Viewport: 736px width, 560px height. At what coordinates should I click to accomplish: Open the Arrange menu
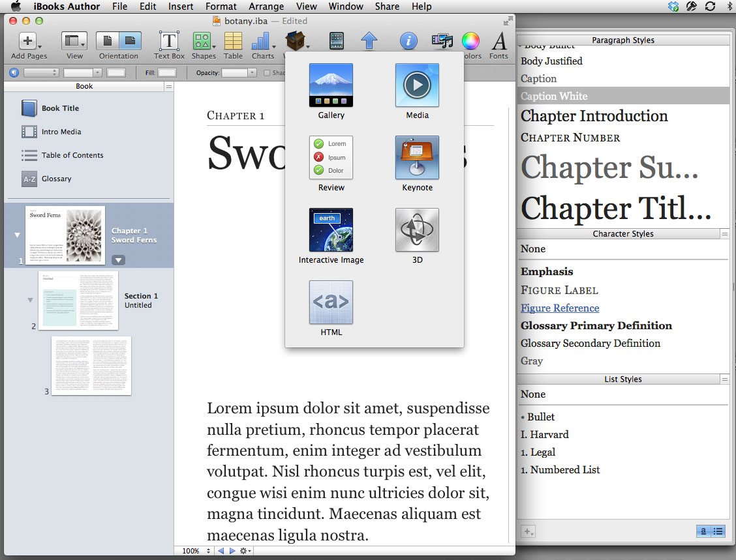click(x=266, y=7)
